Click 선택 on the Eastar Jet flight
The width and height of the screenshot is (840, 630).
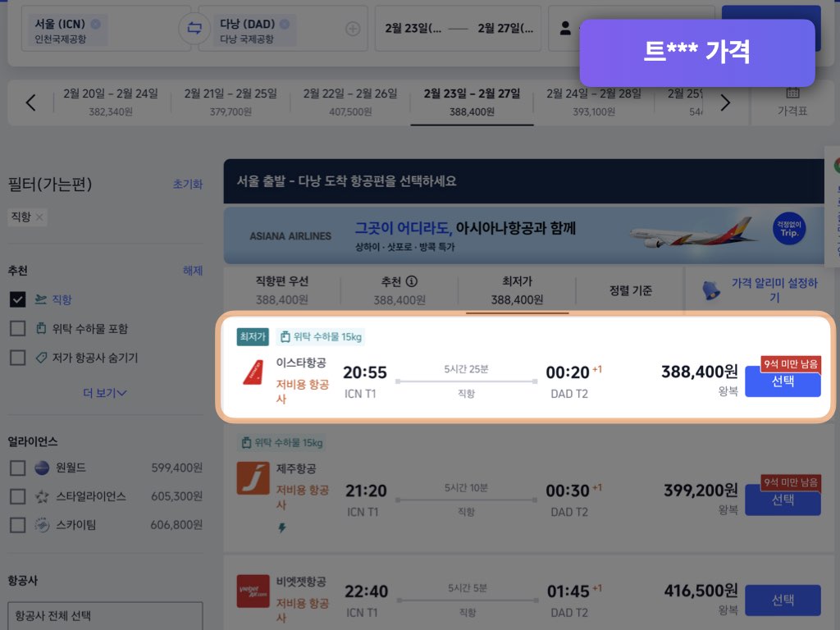pos(783,381)
